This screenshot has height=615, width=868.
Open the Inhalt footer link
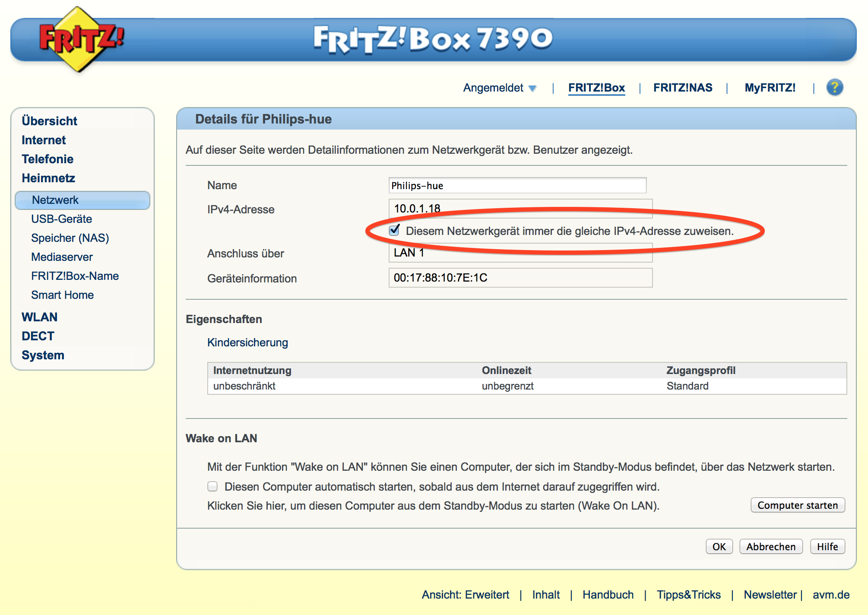546,595
